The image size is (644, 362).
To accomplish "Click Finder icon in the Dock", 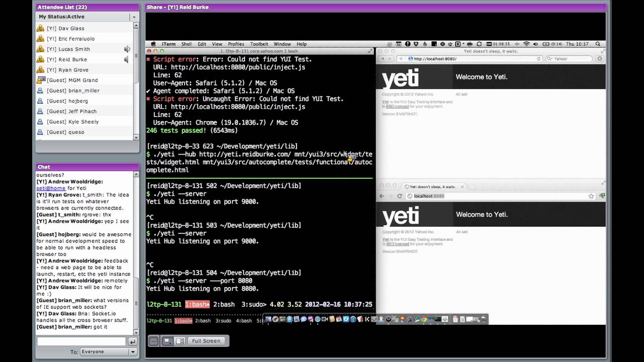I will click(268, 319).
